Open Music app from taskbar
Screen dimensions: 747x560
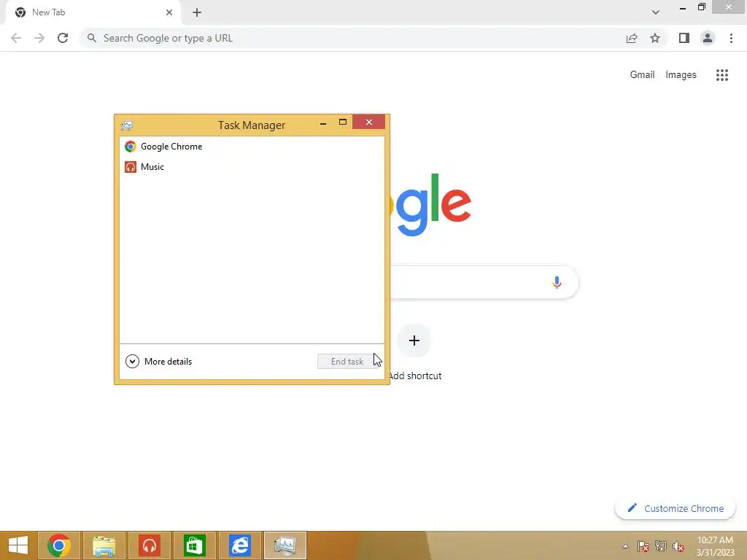coord(149,545)
